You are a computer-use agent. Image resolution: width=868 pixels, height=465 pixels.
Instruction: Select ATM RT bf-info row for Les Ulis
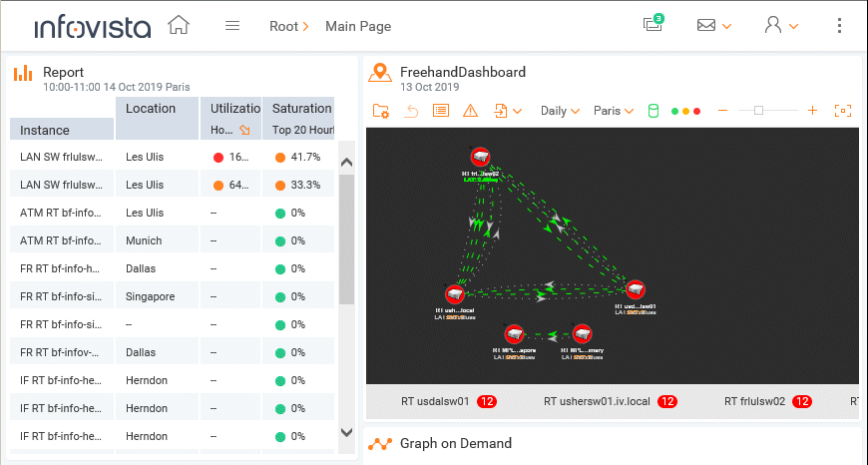point(173,213)
